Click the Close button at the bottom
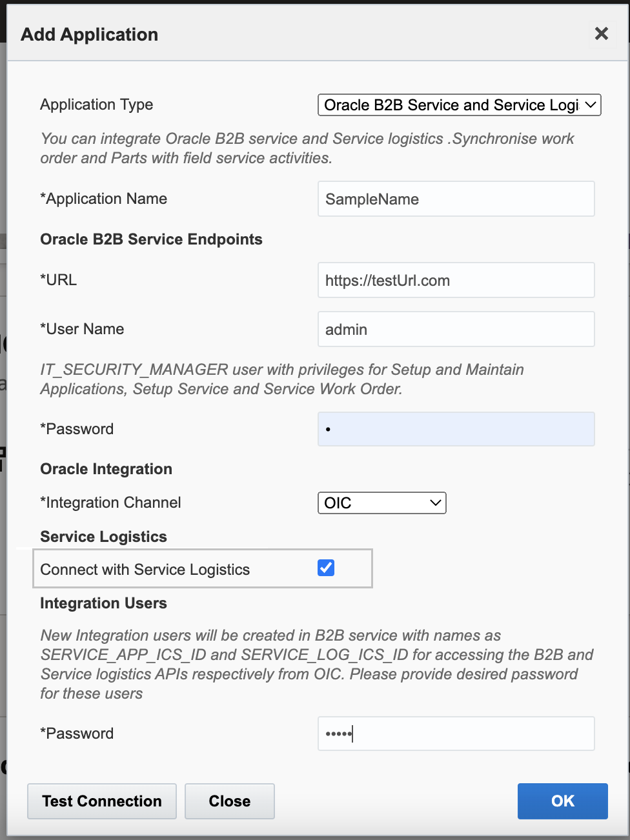This screenshot has width=630, height=840. coord(229,801)
